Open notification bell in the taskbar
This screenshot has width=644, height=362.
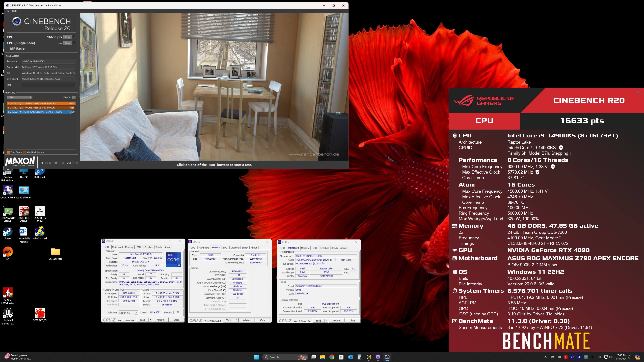tap(630, 357)
